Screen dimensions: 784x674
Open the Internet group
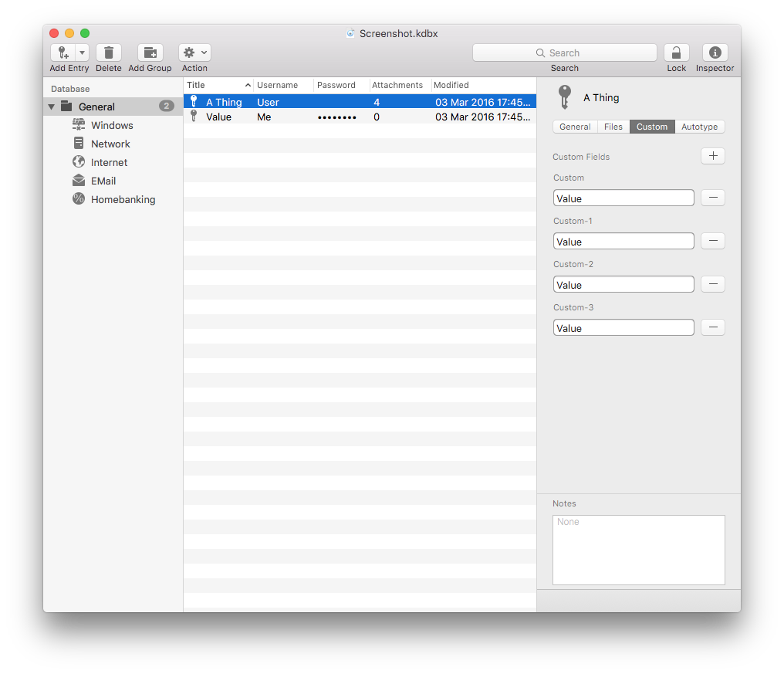click(x=109, y=162)
